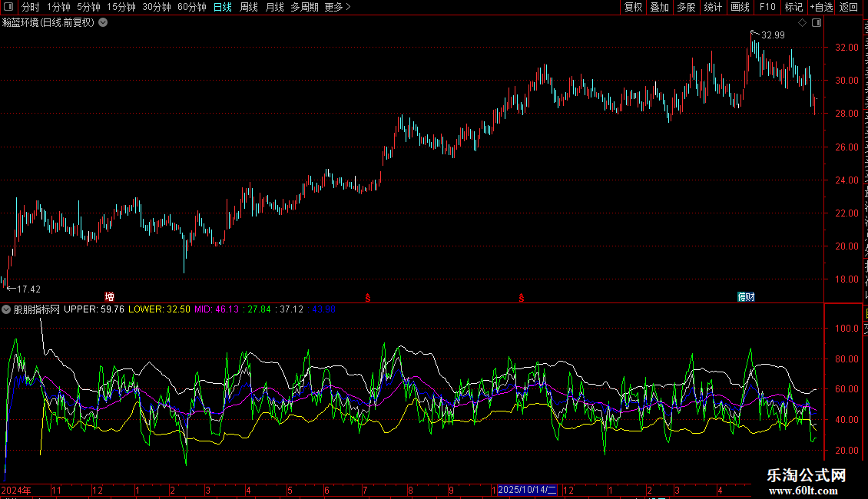868x499 pixels.
Task: Open 多股 multi-stock view
Action: [x=686, y=7]
